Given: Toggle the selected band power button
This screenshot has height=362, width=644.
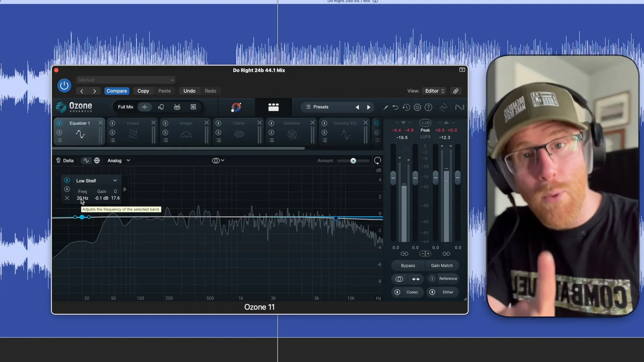Looking at the screenshot, I should (x=67, y=180).
